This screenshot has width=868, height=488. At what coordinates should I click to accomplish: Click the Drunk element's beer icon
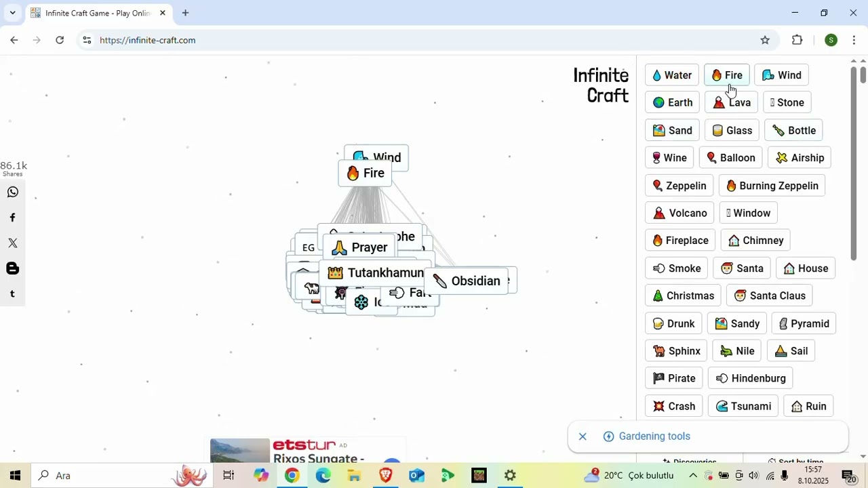(x=658, y=324)
